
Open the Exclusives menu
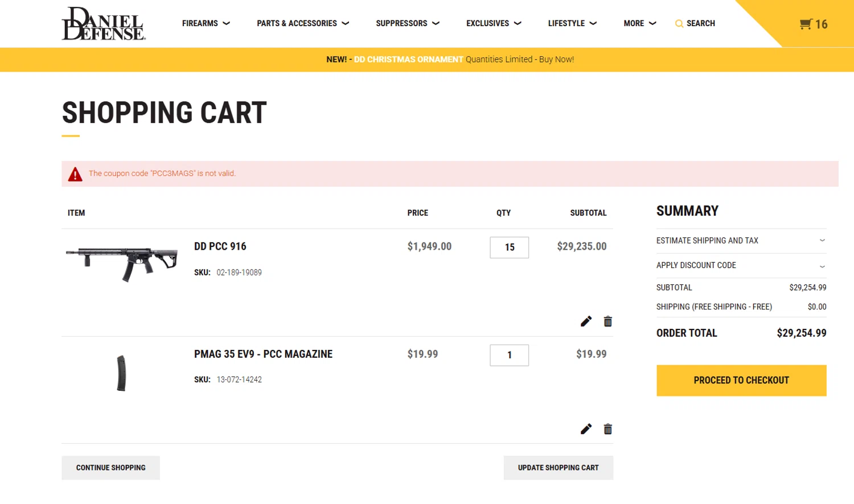(493, 23)
